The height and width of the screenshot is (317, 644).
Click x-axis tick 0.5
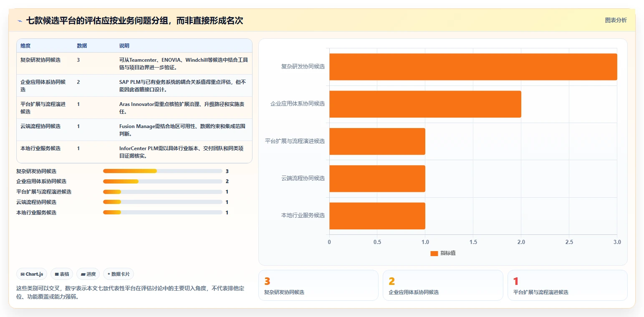tap(377, 242)
